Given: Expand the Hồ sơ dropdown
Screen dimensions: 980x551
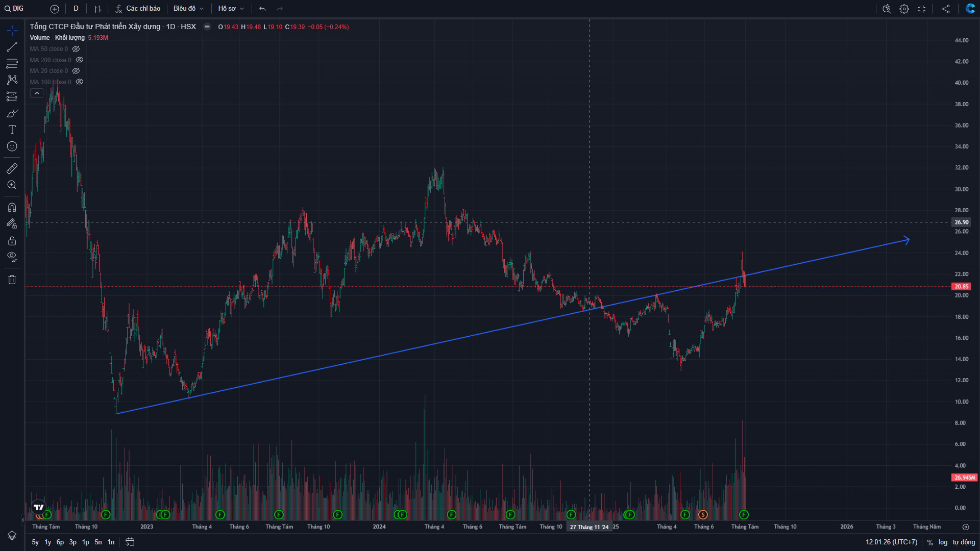Looking at the screenshot, I should [x=231, y=9].
